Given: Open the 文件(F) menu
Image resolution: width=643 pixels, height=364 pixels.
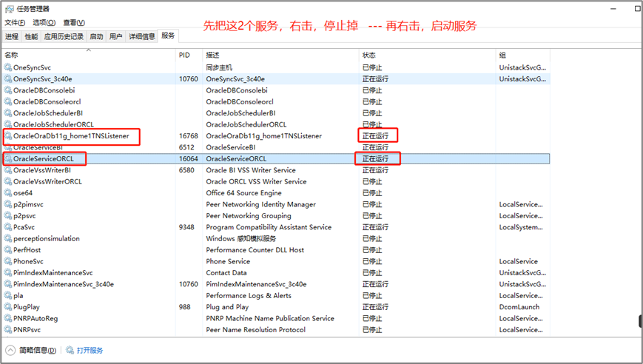Looking at the screenshot, I should pyautogui.click(x=15, y=22).
